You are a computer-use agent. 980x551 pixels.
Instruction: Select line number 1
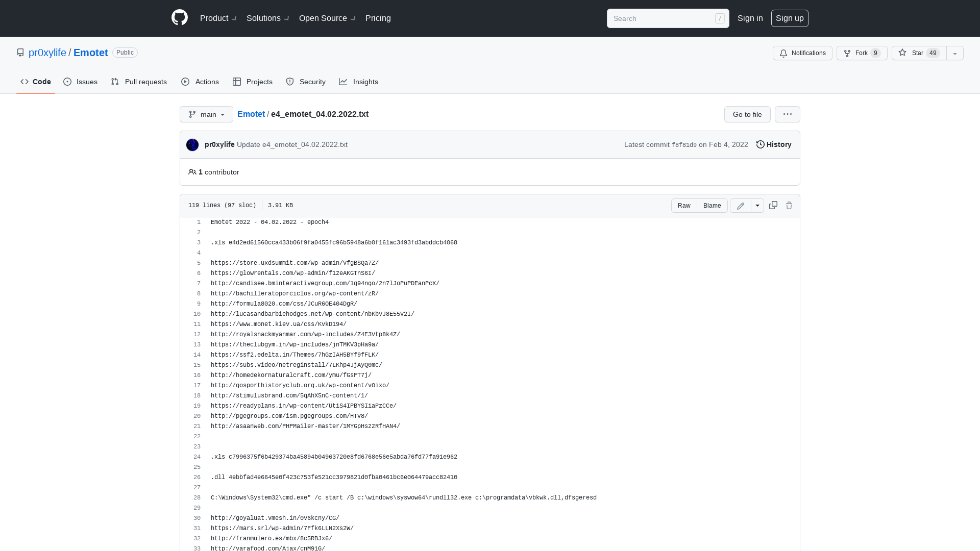click(x=199, y=222)
